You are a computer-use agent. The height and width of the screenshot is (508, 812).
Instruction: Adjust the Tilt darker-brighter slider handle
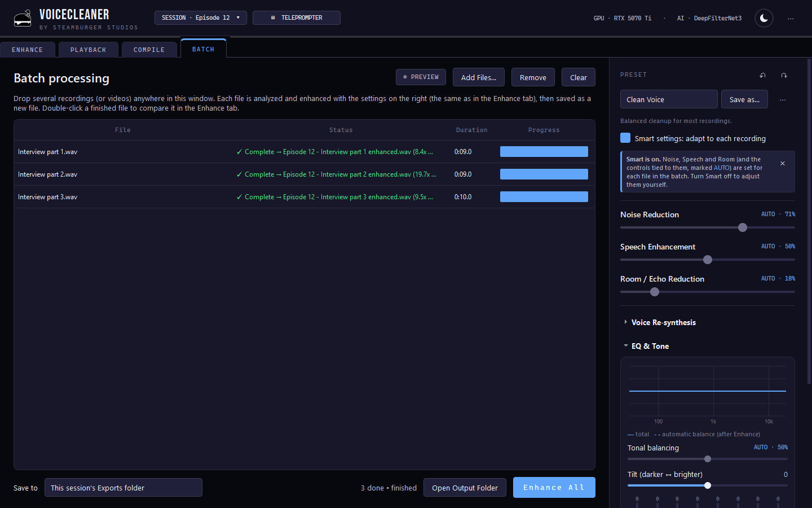point(708,485)
